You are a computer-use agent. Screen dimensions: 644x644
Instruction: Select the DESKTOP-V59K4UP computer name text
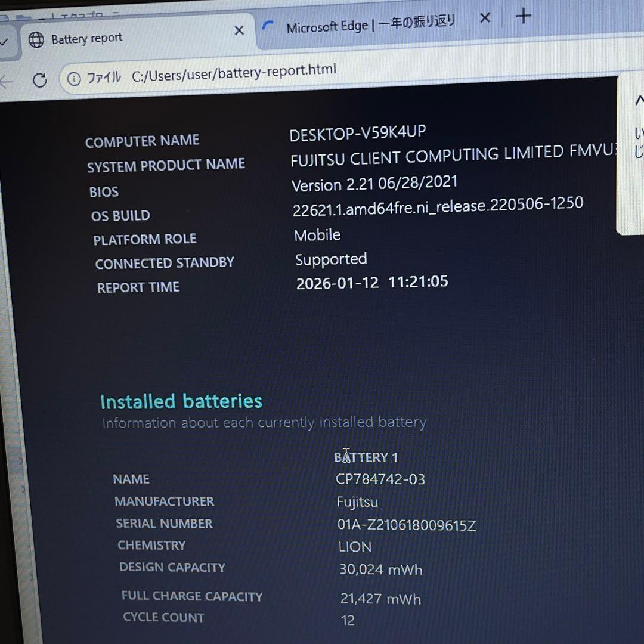click(357, 131)
